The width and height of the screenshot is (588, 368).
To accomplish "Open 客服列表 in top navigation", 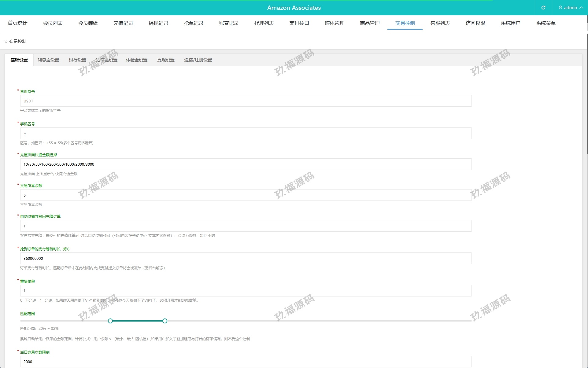I will (x=440, y=23).
